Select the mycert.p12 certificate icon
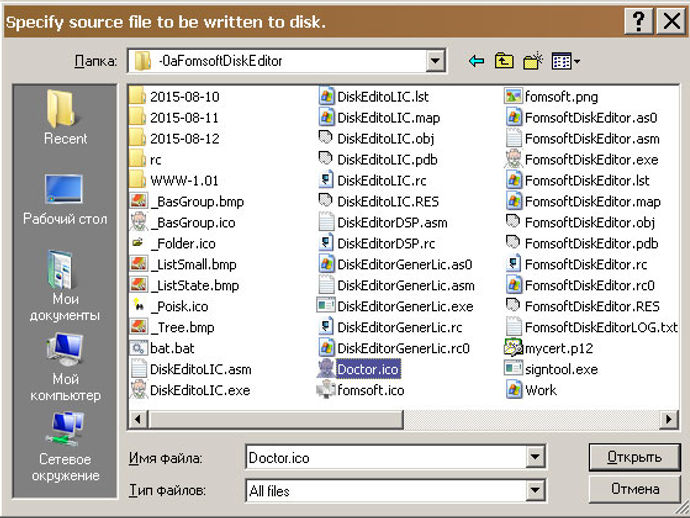690x518 pixels. point(513,348)
